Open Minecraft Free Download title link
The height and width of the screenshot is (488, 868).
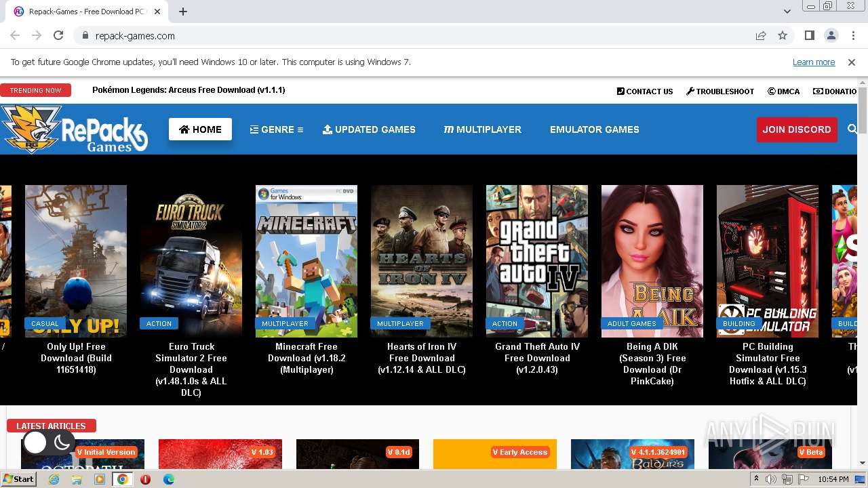point(307,358)
